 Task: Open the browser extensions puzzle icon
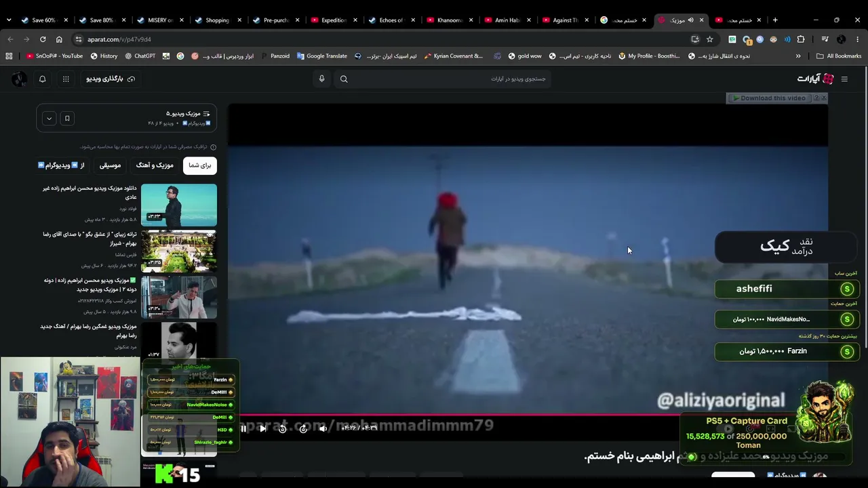pyautogui.click(x=801, y=39)
